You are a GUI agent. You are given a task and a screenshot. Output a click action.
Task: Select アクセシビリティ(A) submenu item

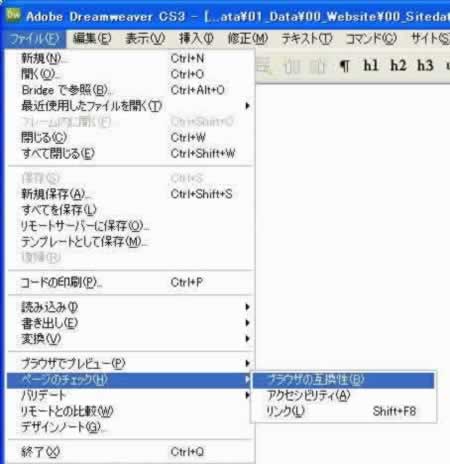coord(343,396)
